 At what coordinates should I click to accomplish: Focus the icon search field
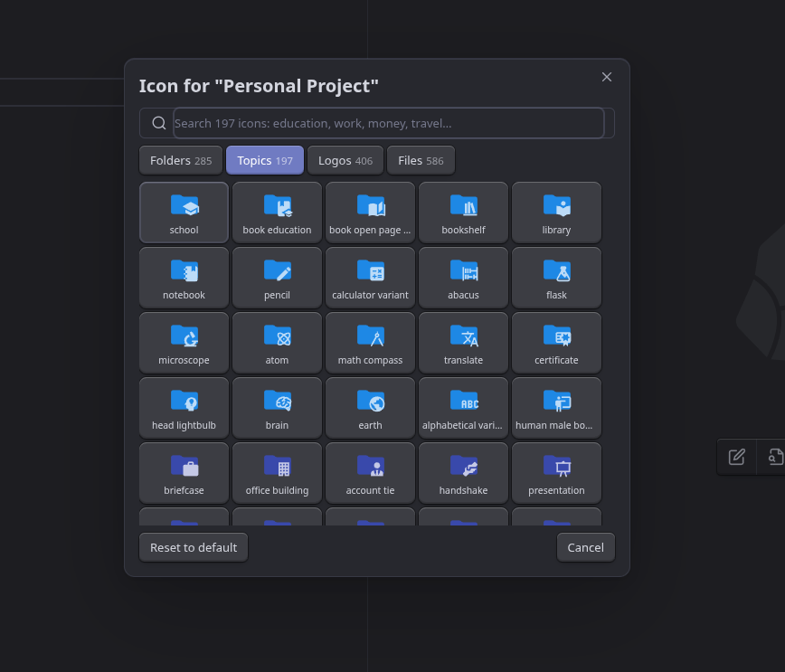[x=389, y=123]
